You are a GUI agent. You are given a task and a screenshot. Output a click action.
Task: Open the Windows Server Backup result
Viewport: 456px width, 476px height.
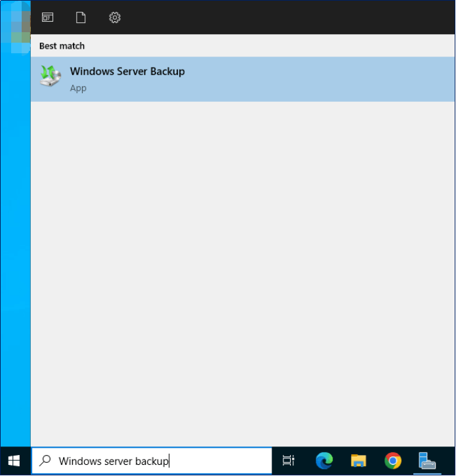click(x=243, y=79)
